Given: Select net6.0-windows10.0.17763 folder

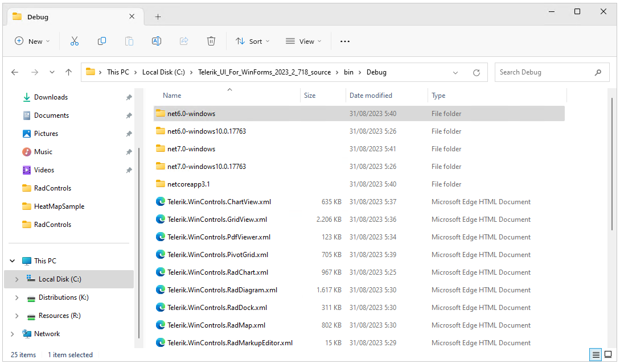Looking at the screenshot, I should pos(359,131).
